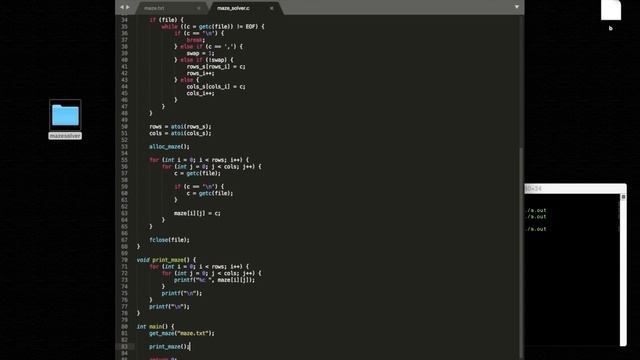The height and width of the screenshot is (360, 640).
Task: Click line number 70 in the gutter
Action: tap(124, 260)
